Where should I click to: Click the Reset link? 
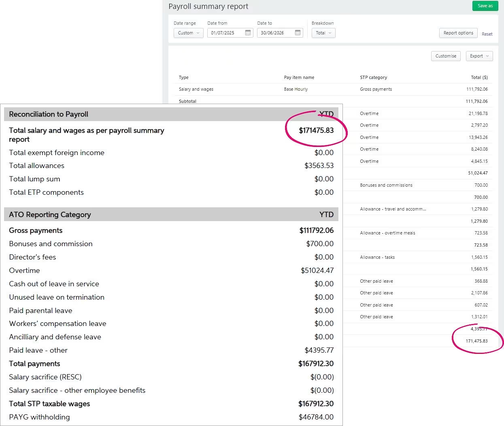click(x=487, y=34)
